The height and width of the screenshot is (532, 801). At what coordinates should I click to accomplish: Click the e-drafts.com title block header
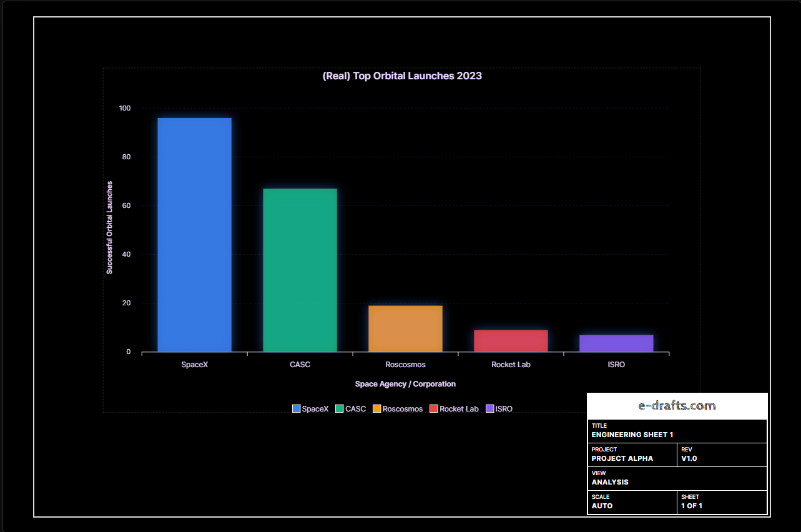677,406
